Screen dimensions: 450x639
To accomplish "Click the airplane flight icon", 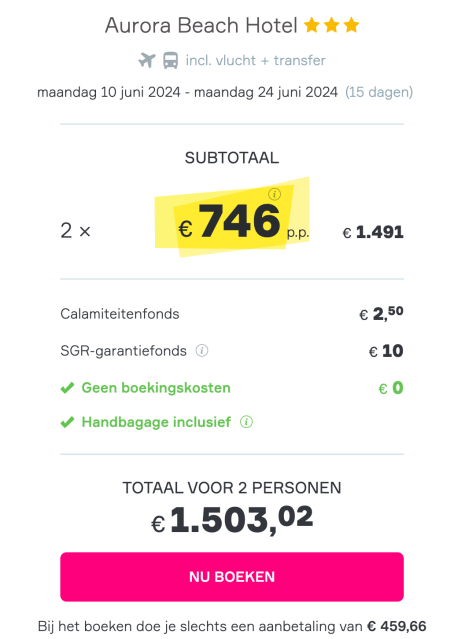I will click(x=147, y=61).
